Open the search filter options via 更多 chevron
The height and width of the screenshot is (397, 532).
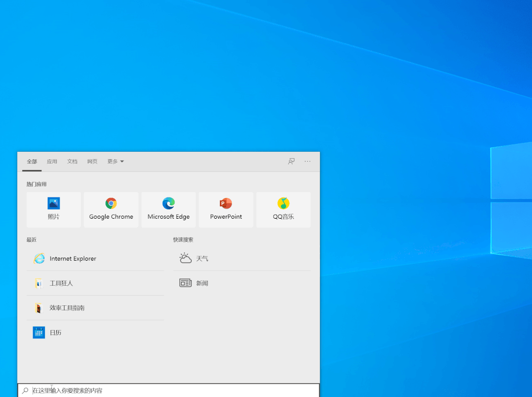click(x=122, y=161)
